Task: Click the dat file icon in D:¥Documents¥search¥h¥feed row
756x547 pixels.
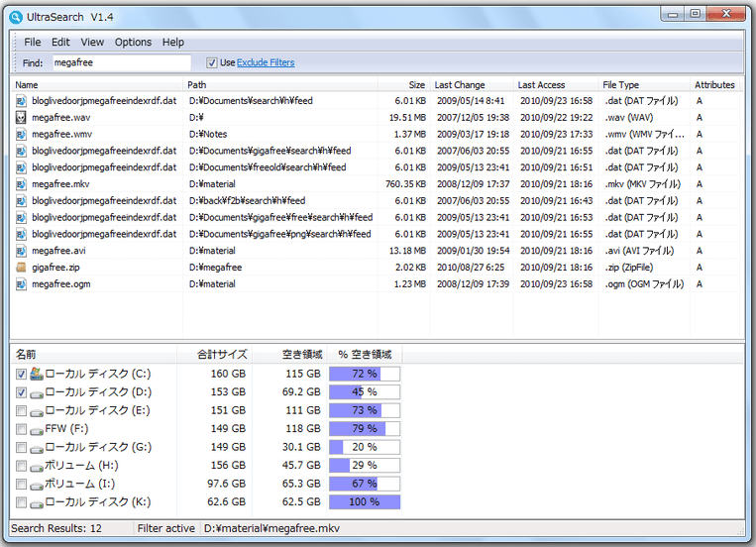Action: coord(21,101)
